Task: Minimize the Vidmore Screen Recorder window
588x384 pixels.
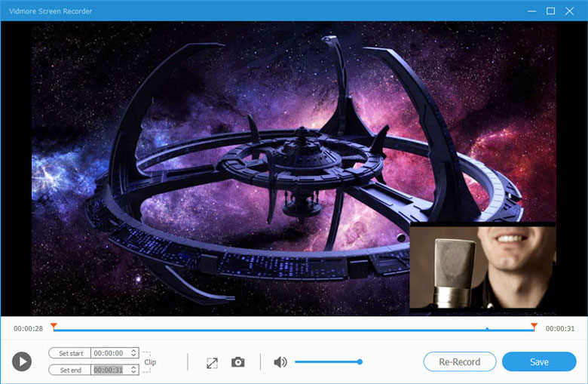Action: [531, 11]
